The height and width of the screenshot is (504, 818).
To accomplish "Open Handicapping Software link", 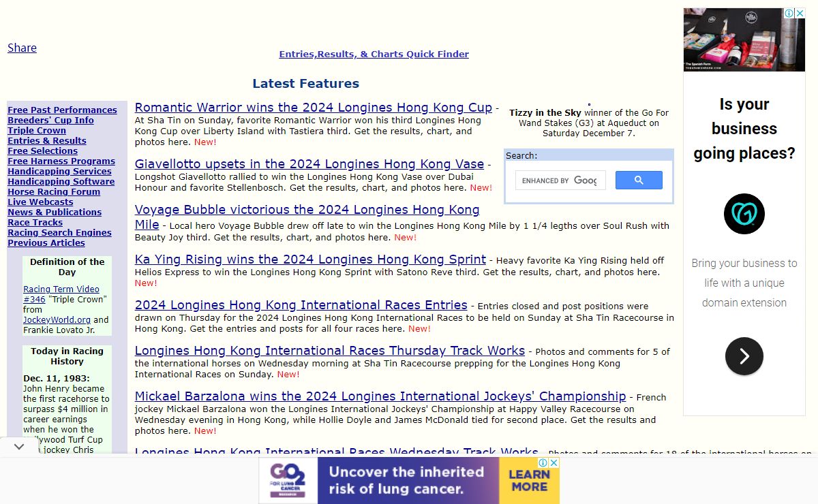I will pos(61,182).
